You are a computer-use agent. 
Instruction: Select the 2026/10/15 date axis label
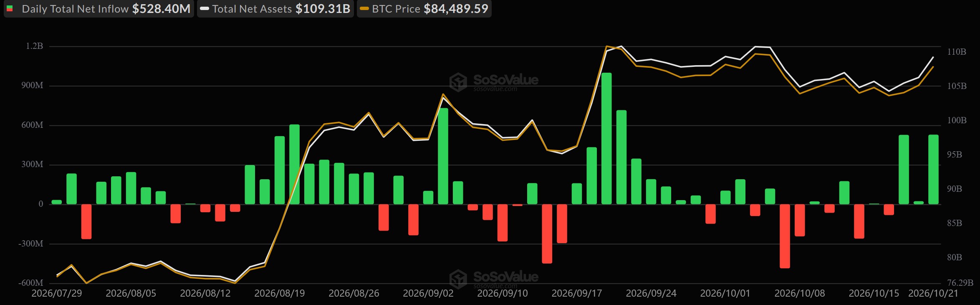(874, 293)
